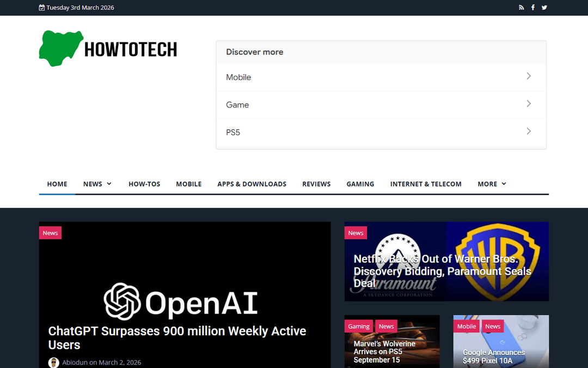Viewport: 588px width, 368px height.
Task: Open Apps & Downloads section
Action: [x=252, y=184]
